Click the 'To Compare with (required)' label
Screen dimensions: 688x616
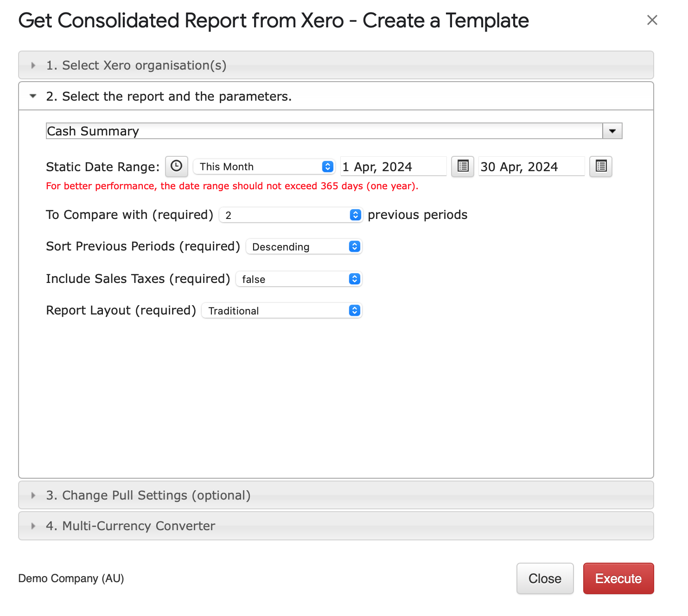[x=130, y=215]
